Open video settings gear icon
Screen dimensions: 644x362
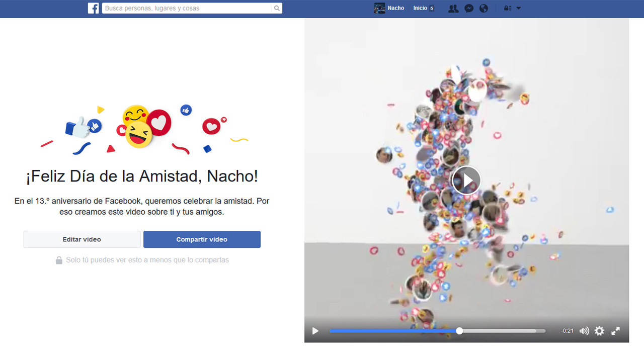tap(599, 331)
